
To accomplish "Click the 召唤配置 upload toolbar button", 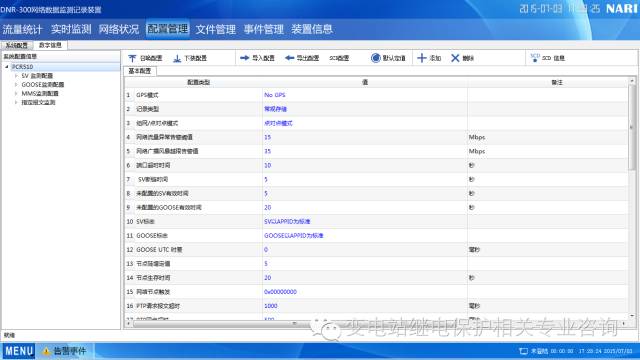I will (x=145, y=58).
